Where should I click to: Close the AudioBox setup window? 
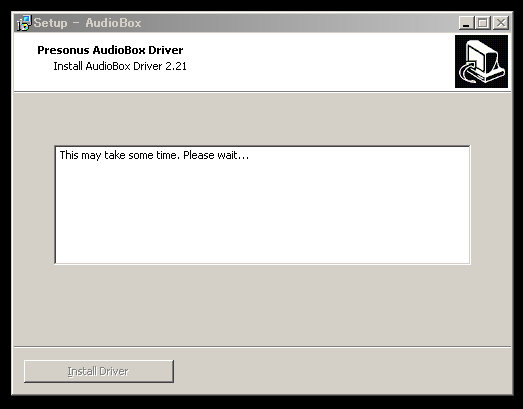pos(500,23)
